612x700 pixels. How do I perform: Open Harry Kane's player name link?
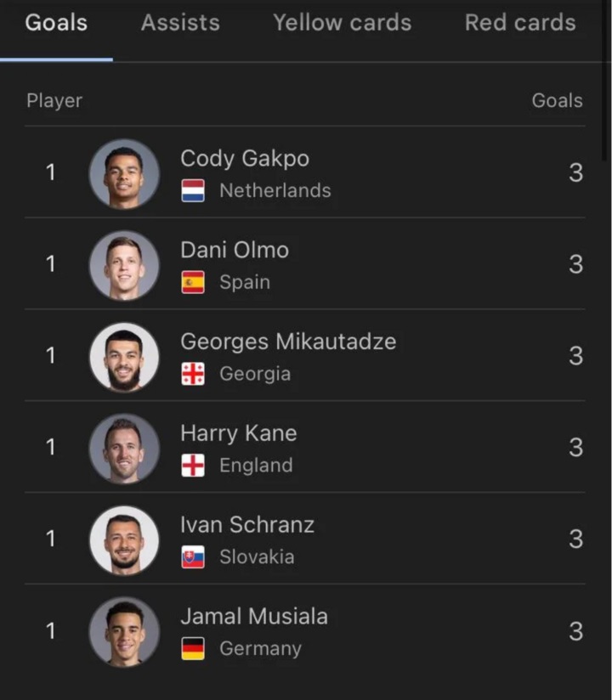click(238, 433)
